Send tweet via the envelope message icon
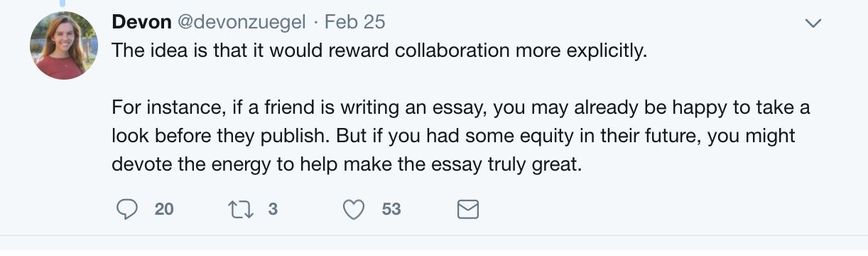Viewport: 868px width, 256px height. click(x=467, y=209)
